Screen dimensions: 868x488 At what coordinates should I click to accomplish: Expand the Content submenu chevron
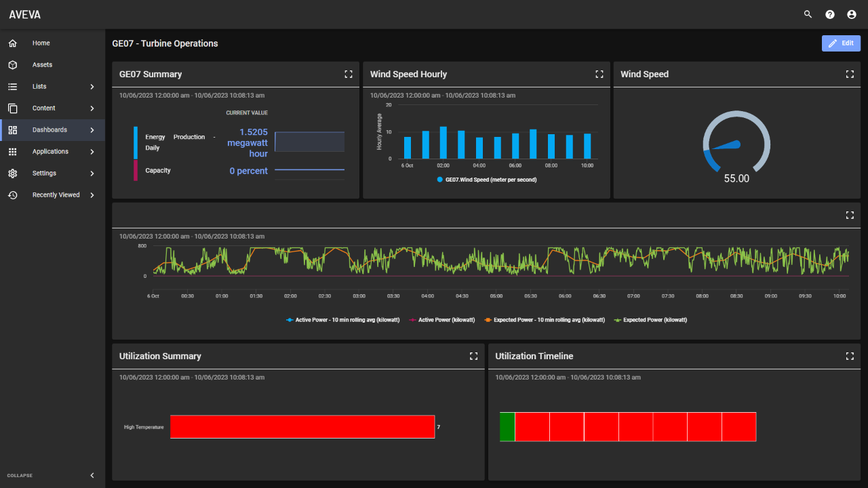point(92,108)
